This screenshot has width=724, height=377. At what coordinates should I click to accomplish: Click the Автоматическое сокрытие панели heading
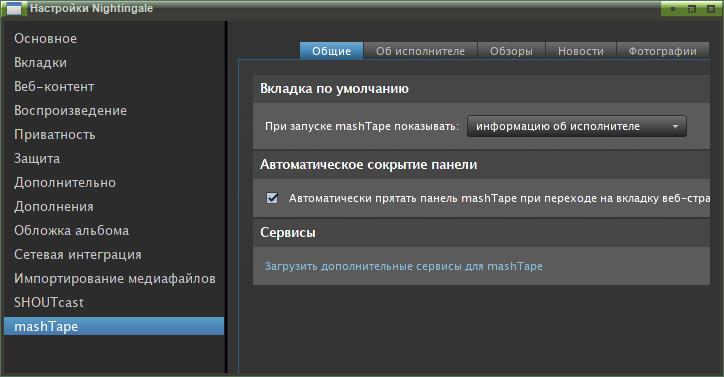[x=368, y=165]
